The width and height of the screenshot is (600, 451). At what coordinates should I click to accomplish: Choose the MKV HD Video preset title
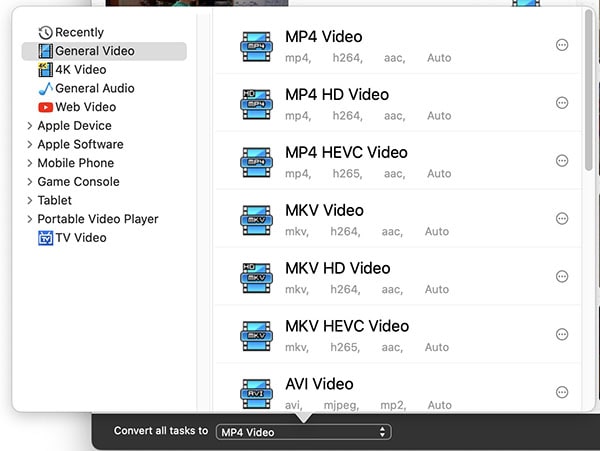point(338,268)
